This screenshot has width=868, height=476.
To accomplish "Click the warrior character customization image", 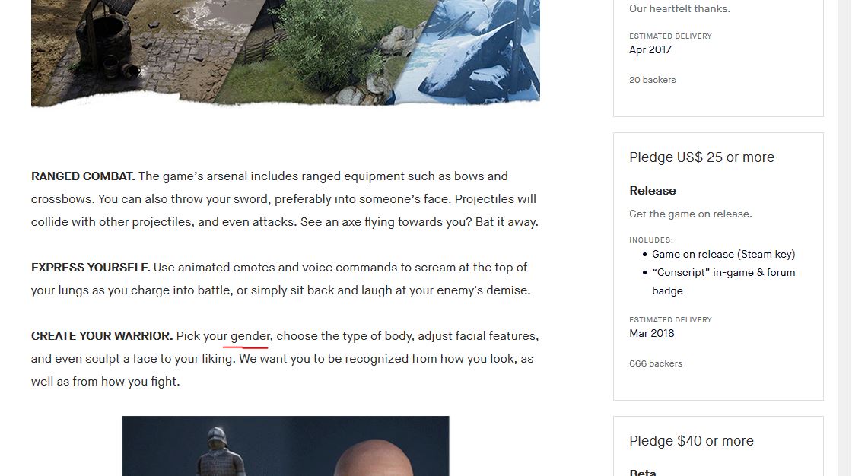I will click(x=285, y=446).
